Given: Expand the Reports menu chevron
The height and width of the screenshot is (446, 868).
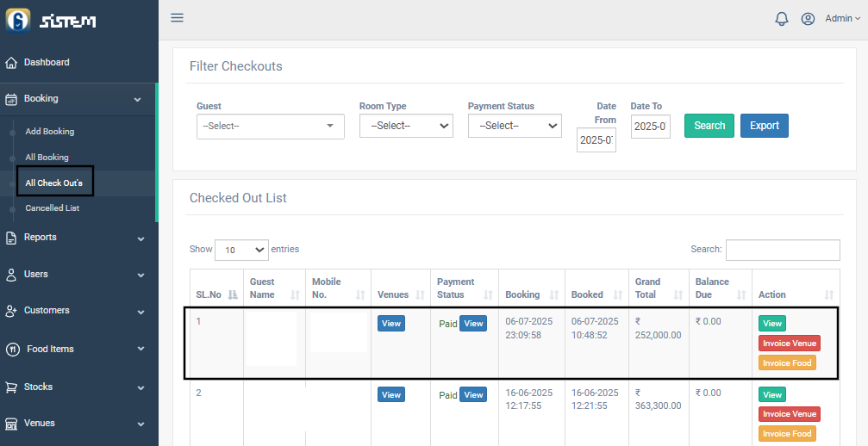Looking at the screenshot, I should (141, 238).
